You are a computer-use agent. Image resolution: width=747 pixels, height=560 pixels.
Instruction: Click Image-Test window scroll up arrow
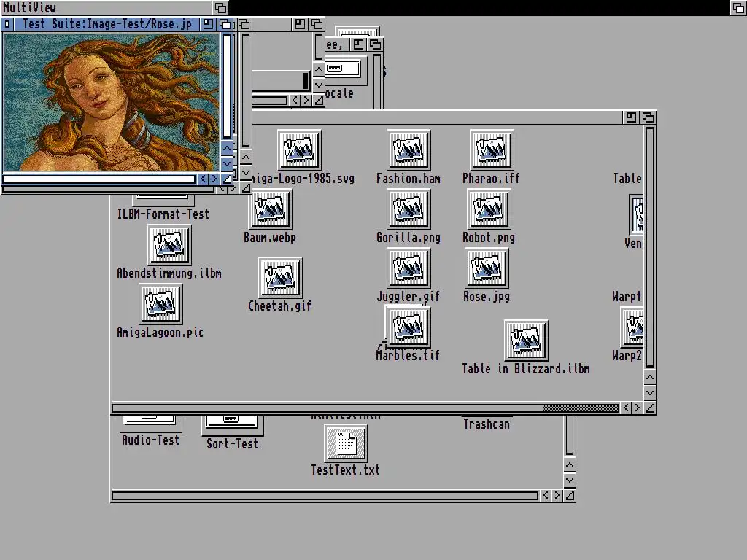(x=650, y=378)
